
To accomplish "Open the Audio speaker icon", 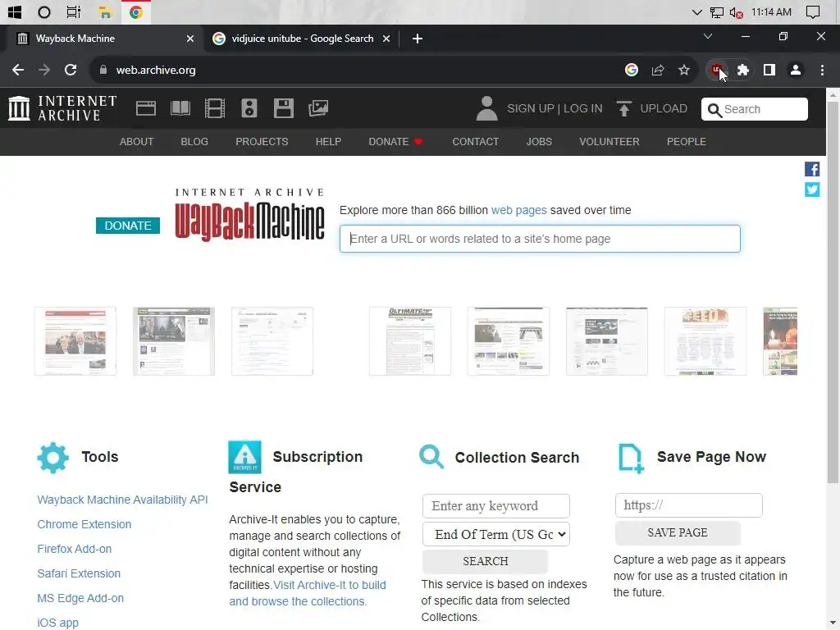I will tap(249, 108).
